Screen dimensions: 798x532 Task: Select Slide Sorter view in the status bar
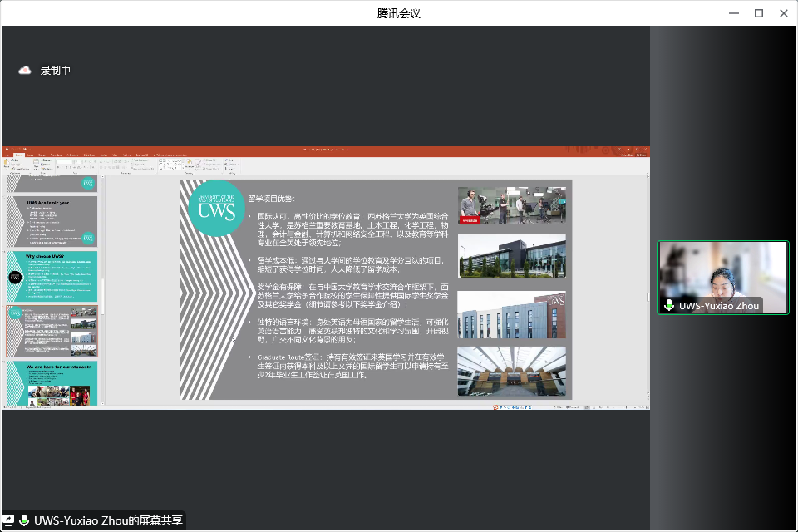[594, 407]
